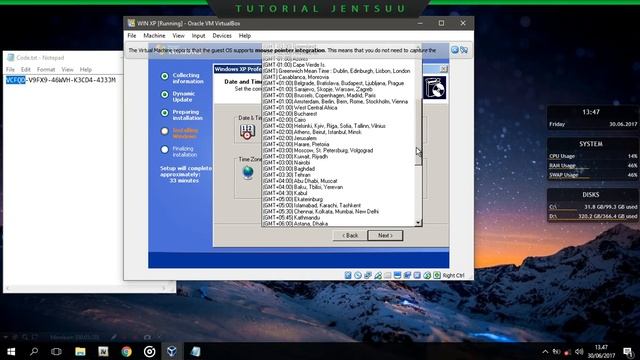Select Islamabad, Karachi, Tashkent time zone
Viewport: 640px width, 360px height.
[338, 205]
